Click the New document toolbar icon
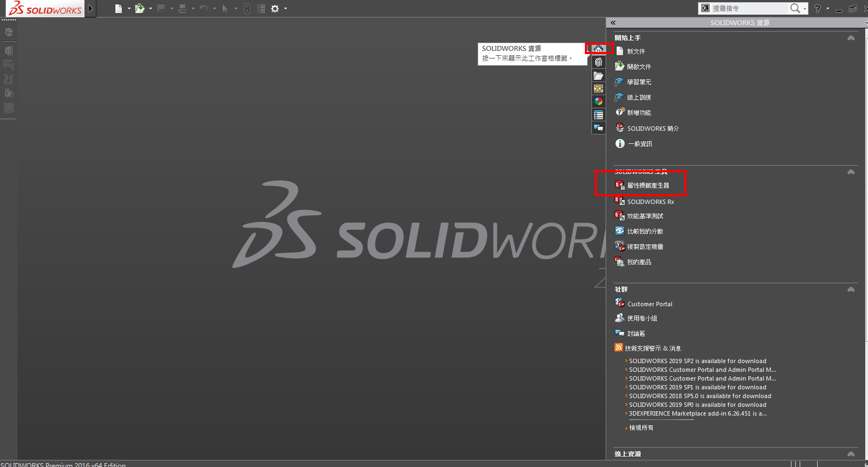This screenshot has height=467, width=868. [x=119, y=8]
